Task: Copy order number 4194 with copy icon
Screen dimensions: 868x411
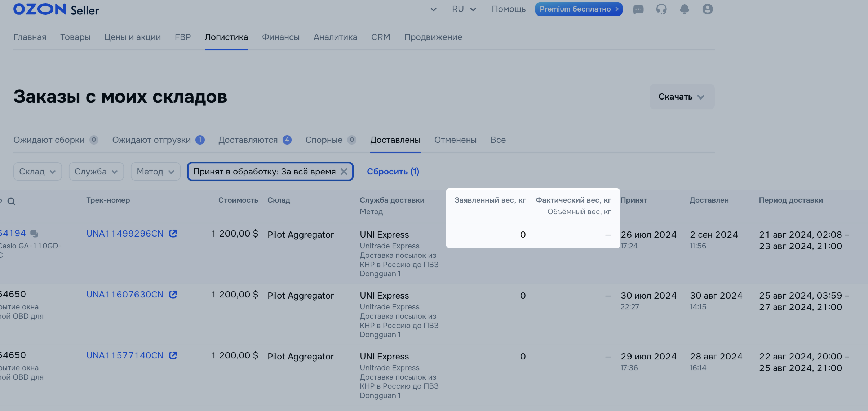Action: pyautogui.click(x=34, y=234)
